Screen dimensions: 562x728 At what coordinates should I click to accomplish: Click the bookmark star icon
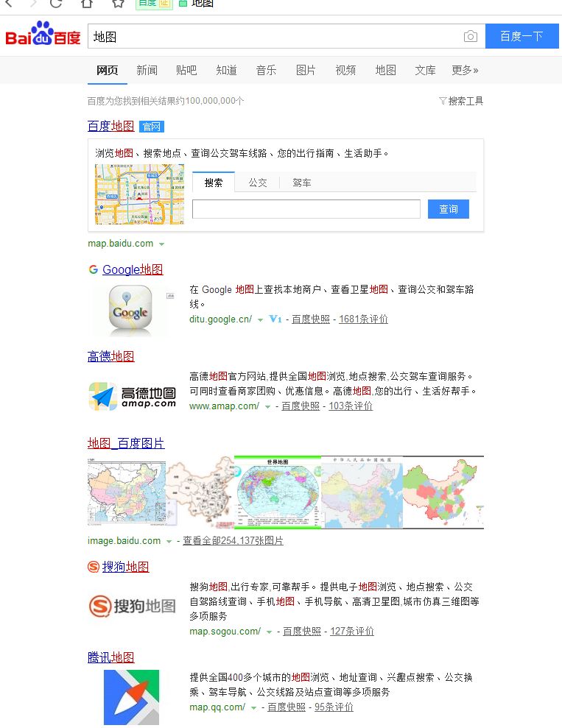pos(118,3)
